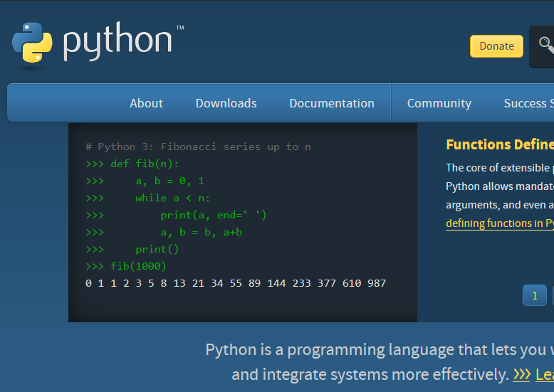Click 'Python is a programming language' tagline
Viewport: 554px width, 392px height.
tap(380, 349)
